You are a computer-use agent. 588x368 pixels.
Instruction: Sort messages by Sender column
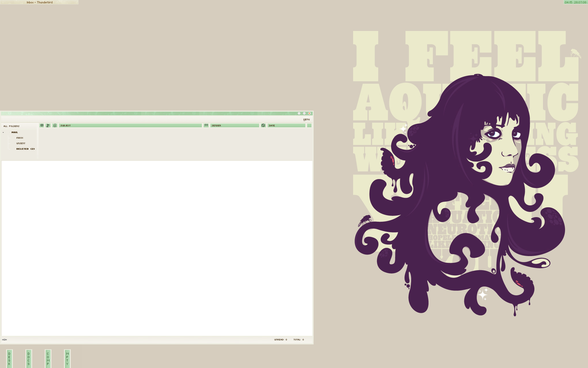[x=235, y=125]
